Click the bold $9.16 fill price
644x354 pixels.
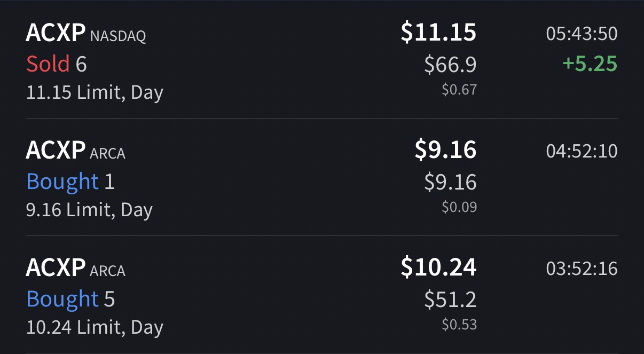click(x=445, y=150)
